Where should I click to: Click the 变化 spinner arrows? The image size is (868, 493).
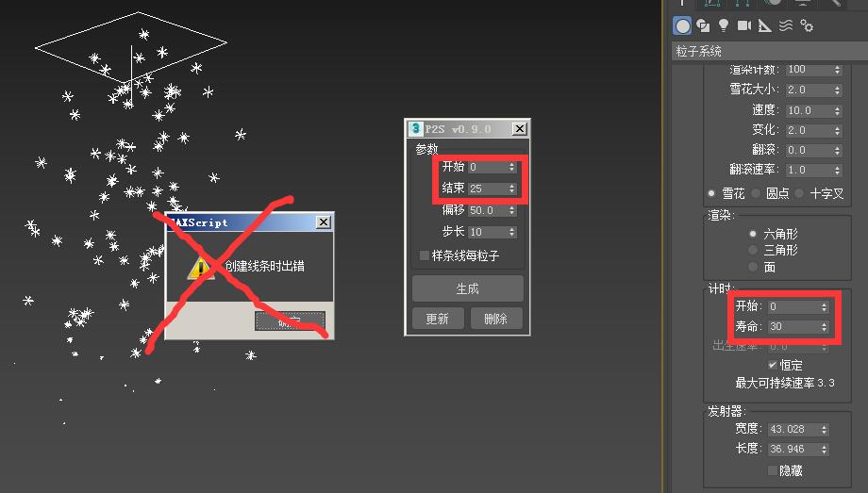point(837,131)
